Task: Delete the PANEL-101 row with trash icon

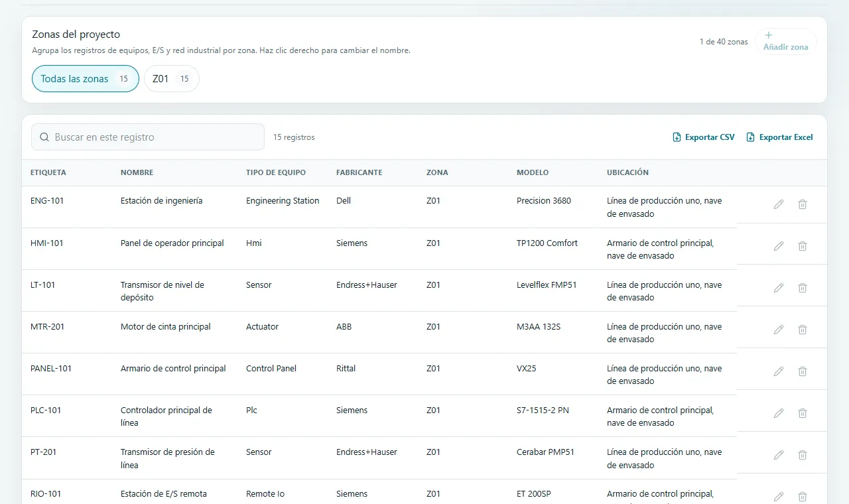Action: (803, 371)
